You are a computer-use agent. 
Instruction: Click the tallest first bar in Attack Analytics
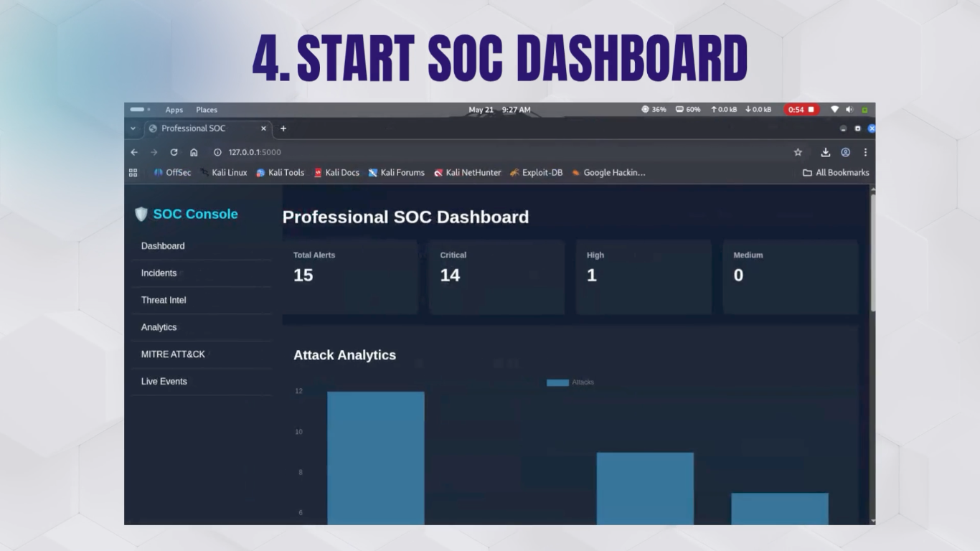(x=376, y=458)
